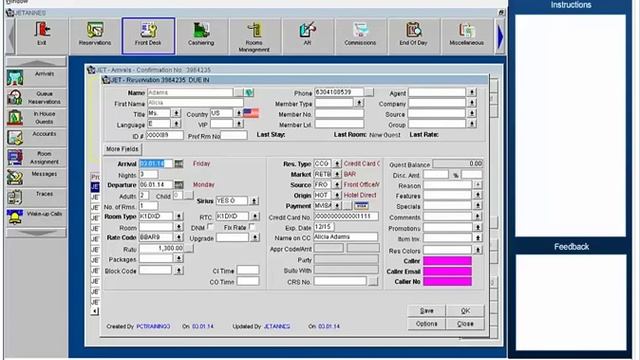The image size is (640, 360).
Task: Open the Arrival date calendar icon
Action: tap(179, 164)
